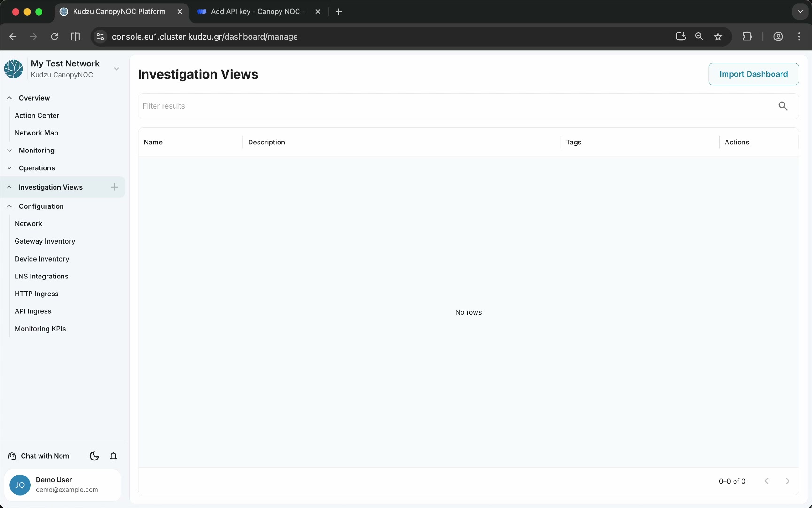Toggle dark mode moon icon
This screenshot has width=812, height=508.
click(94, 456)
